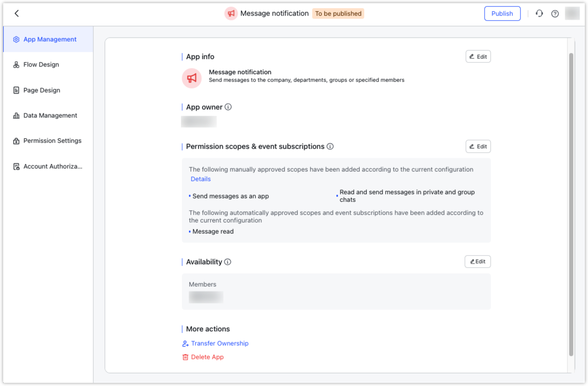The width and height of the screenshot is (588, 386).
Task: Click the user avatar in the top right corner
Action: (572, 13)
